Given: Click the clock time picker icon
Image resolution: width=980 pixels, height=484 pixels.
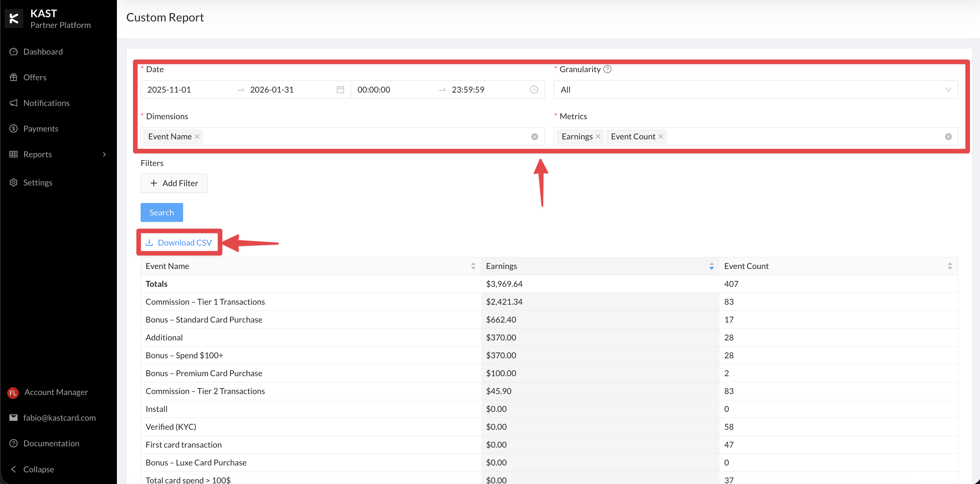Looking at the screenshot, I should (x=534, y=89).
